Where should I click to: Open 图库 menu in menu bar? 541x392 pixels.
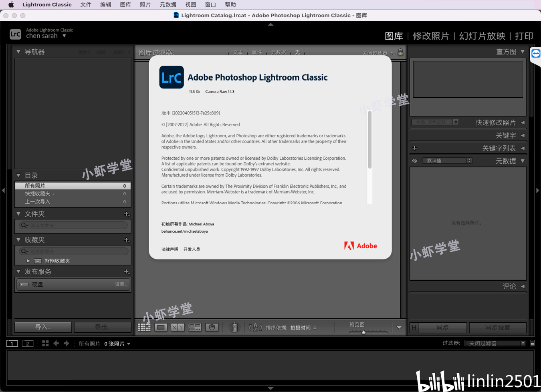[125, 5]
